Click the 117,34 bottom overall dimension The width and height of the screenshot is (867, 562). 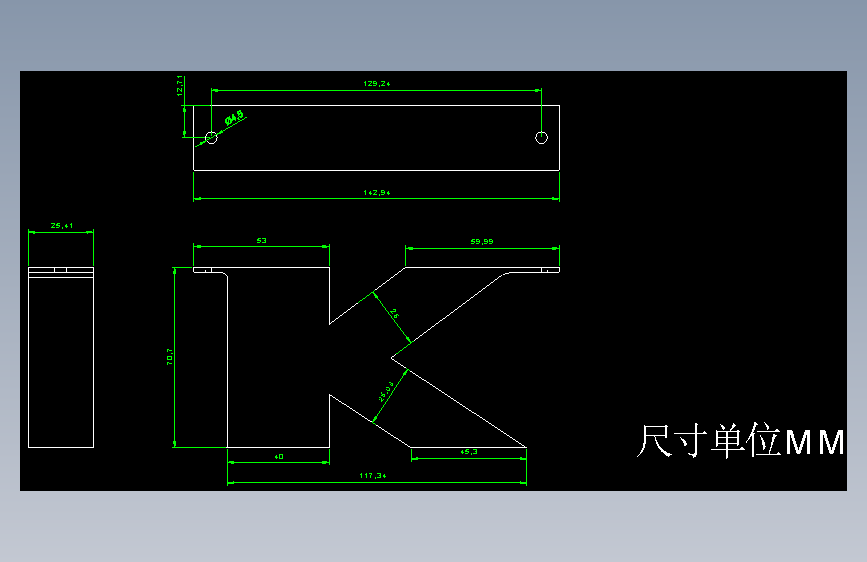coord(373,476)
